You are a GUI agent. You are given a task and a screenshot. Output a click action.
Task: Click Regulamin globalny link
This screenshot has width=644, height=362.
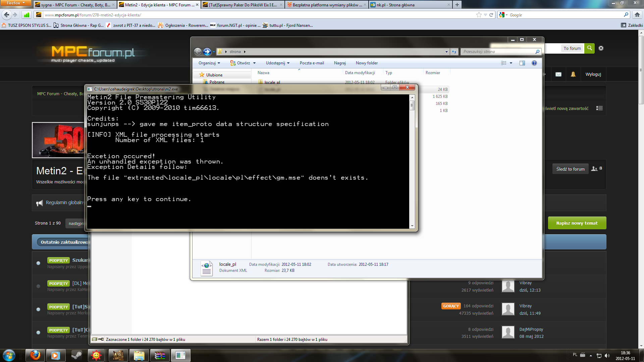(x=65, y=202)
